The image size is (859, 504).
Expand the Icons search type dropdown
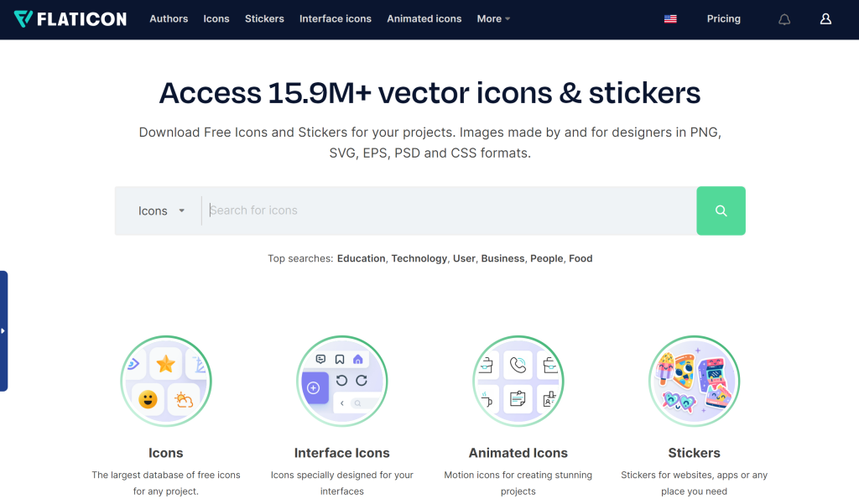click(161, 211)
